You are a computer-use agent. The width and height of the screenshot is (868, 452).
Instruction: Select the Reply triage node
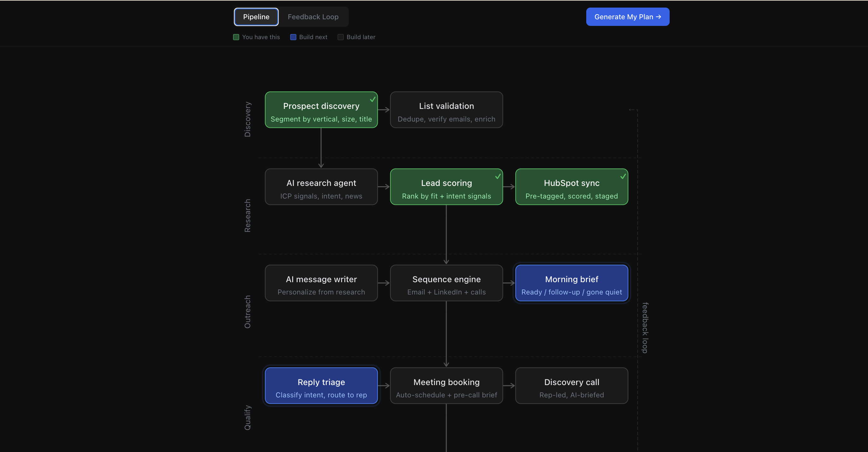click(321, 386)
